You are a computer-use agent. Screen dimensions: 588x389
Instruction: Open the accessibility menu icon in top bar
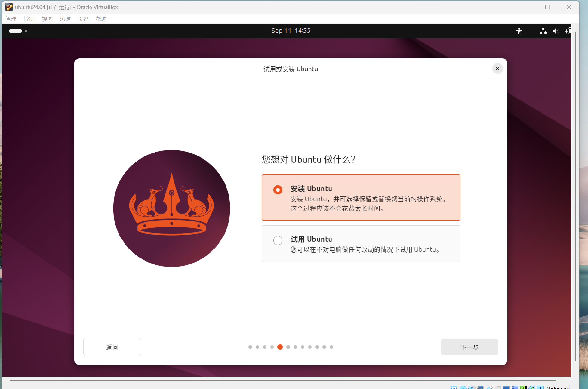[x=519, y=31]
